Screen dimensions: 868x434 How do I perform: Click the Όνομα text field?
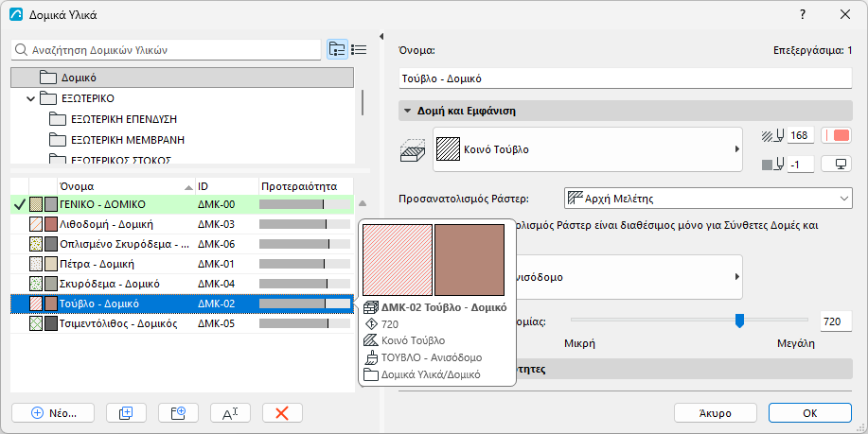coord(625,78)
